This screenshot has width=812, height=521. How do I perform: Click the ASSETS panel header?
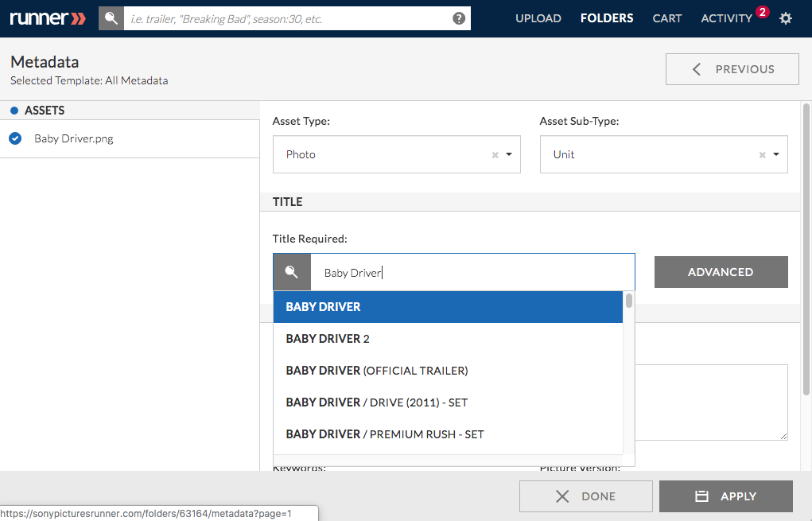coord(130,111)
